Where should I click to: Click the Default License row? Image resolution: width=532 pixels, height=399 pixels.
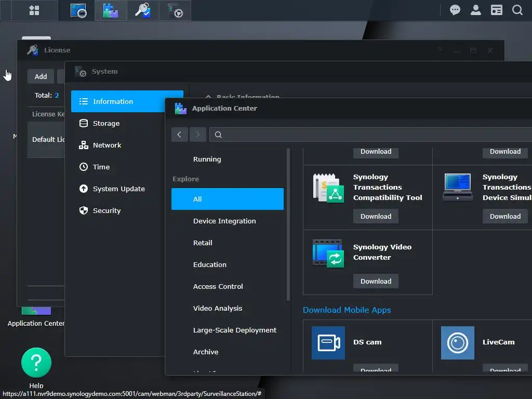tap(46, 140)
